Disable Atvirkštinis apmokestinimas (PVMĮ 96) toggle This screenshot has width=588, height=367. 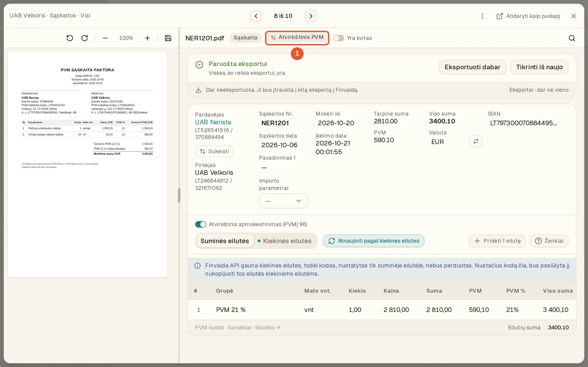click(x=201, y=224)
